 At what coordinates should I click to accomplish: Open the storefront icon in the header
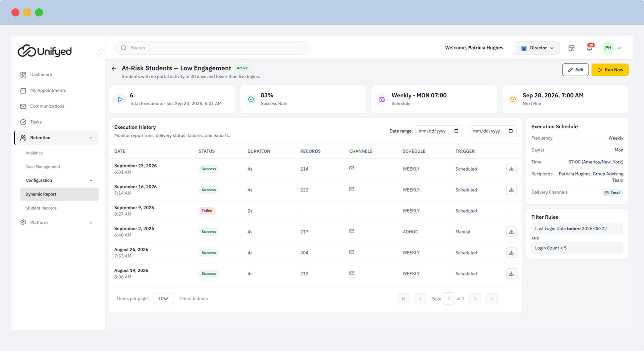point(572,48)
